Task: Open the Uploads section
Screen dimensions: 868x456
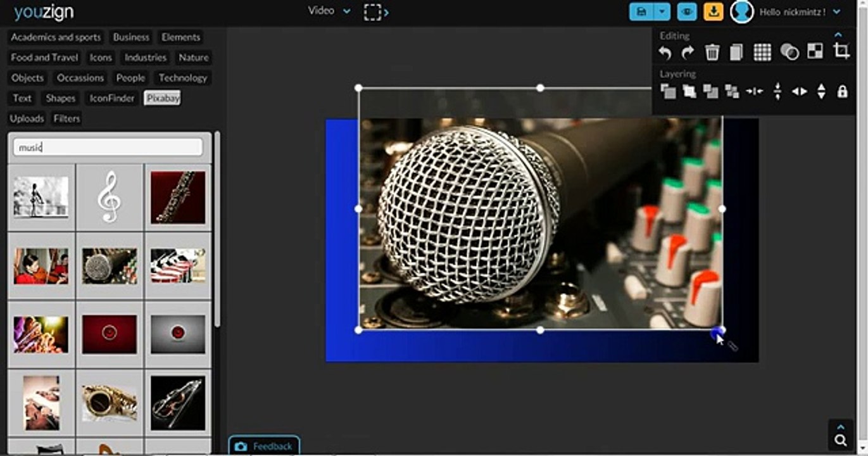Action: pos(27,118)
